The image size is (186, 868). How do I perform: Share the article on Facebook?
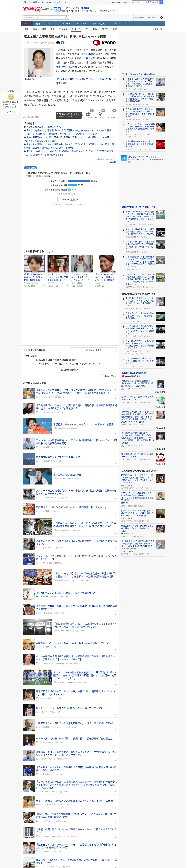62,43
